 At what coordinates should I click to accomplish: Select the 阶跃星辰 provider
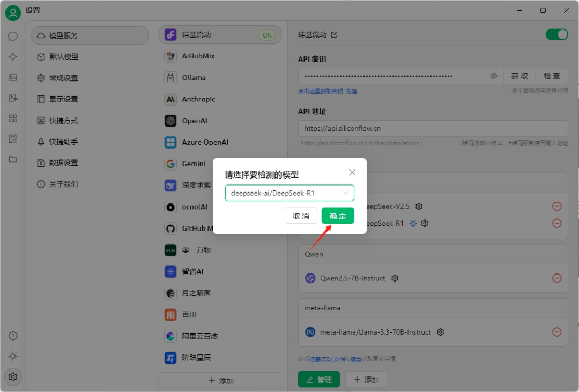(x=220, y=358)
